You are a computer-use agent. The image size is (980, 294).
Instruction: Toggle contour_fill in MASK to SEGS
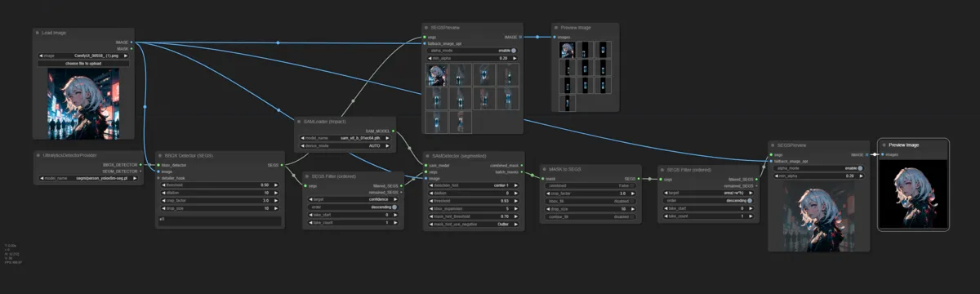pos(591,216)
